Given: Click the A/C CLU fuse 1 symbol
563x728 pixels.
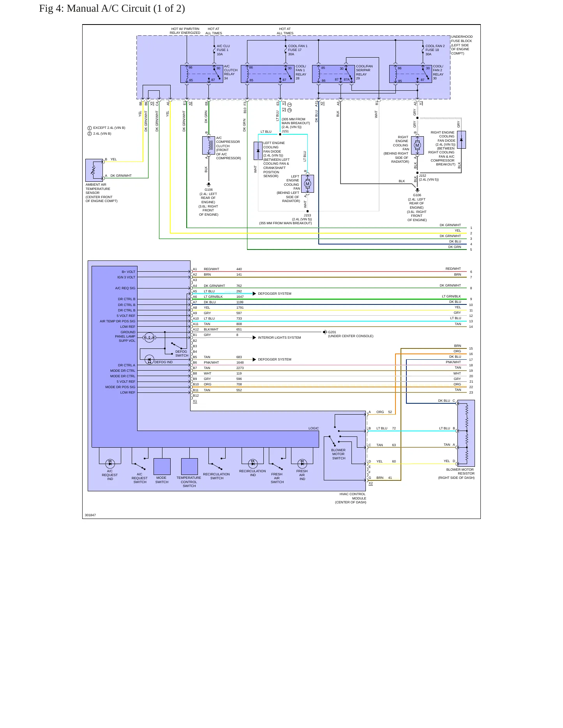Looking at the screenshot, I should (x=214, y=50).
